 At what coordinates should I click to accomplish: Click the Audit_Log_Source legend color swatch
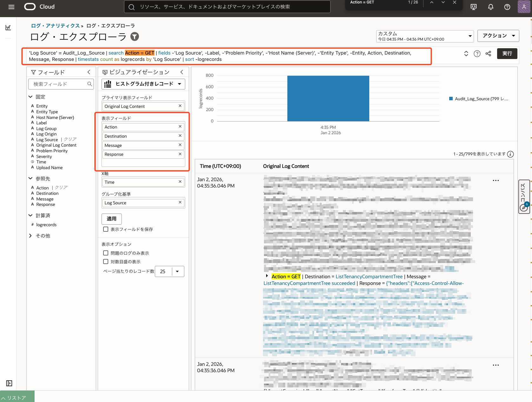pos(451,99)
